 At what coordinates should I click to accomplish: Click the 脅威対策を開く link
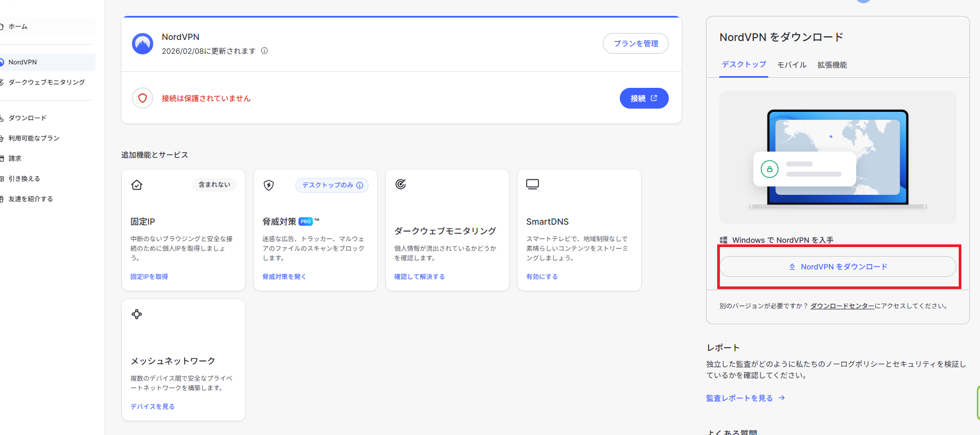[x=284, y=277]
